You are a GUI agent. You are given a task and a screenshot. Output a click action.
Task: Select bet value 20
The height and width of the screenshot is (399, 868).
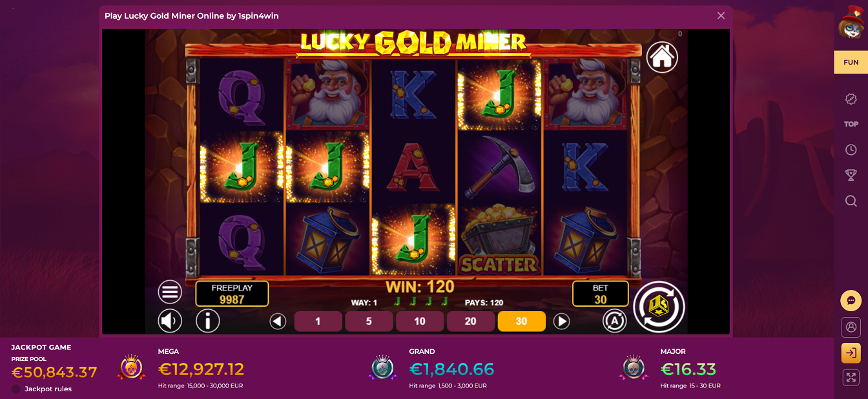click(470, 321)
